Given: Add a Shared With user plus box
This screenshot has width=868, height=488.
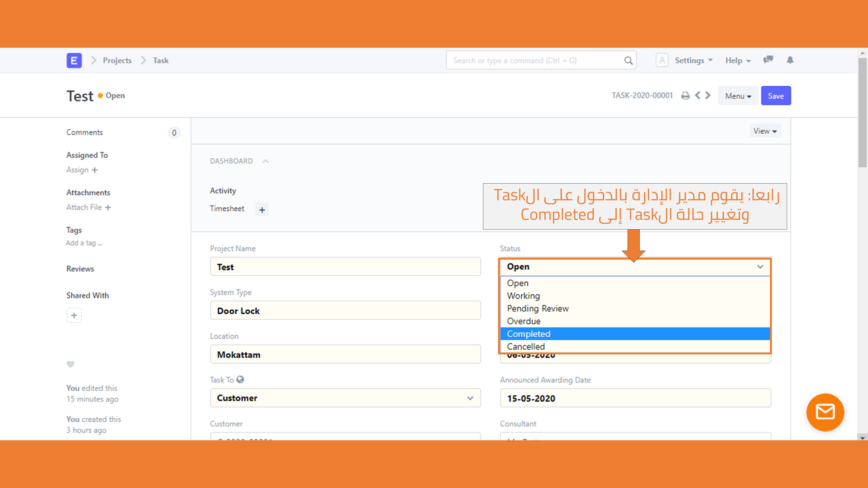Looking at the screenshot, I should pyautogui.click(x=74, y=315).
